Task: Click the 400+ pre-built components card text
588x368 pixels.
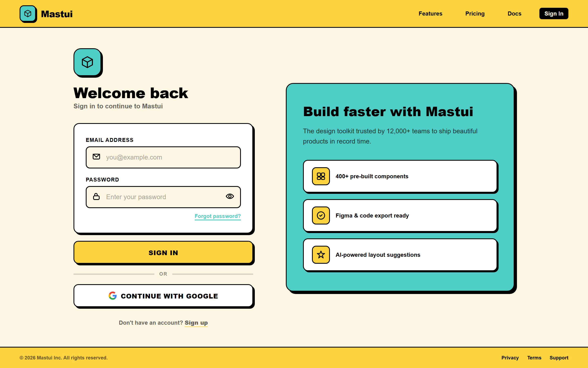Action: (x=372, y=176)
